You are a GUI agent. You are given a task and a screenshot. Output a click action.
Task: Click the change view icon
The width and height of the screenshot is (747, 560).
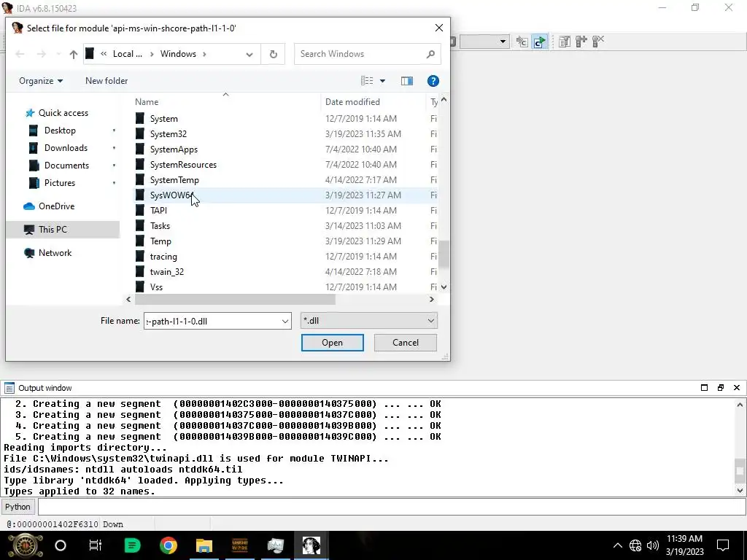tap(367, 81)
